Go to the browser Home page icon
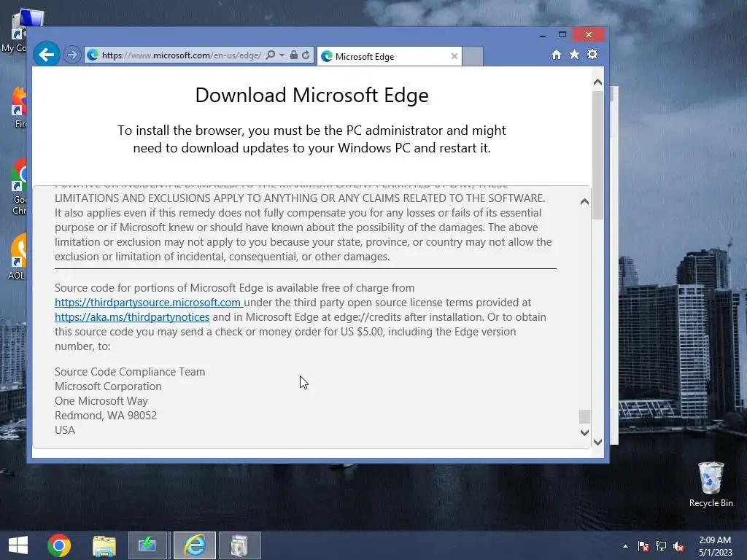This screenshot has width=747, height=560. 557,55
